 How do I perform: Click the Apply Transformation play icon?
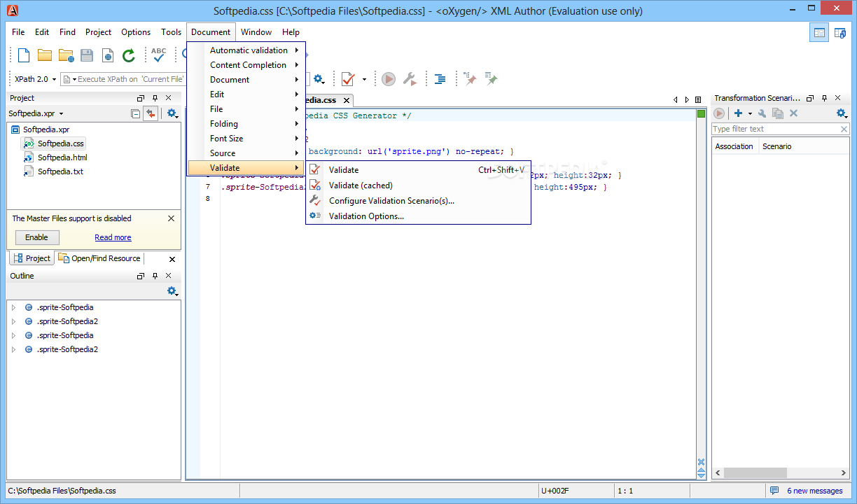[389, 79]
